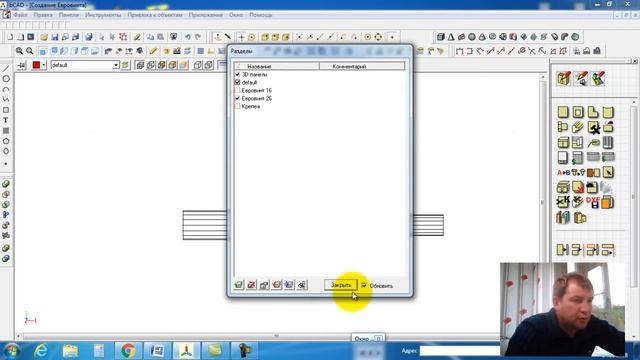The height and width of the screenshot is (360, 640).
Task: Open the Окно menu
Action: click(x=236, y=15)
